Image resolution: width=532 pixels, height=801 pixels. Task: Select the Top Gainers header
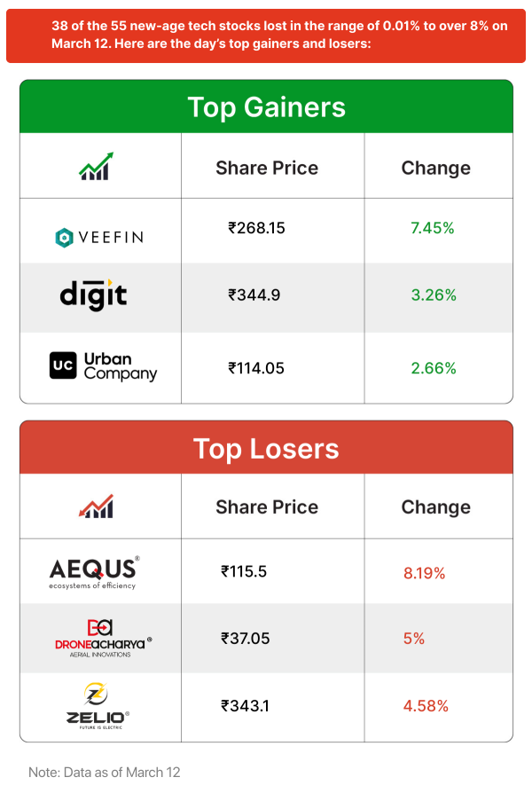coord(266,107)
